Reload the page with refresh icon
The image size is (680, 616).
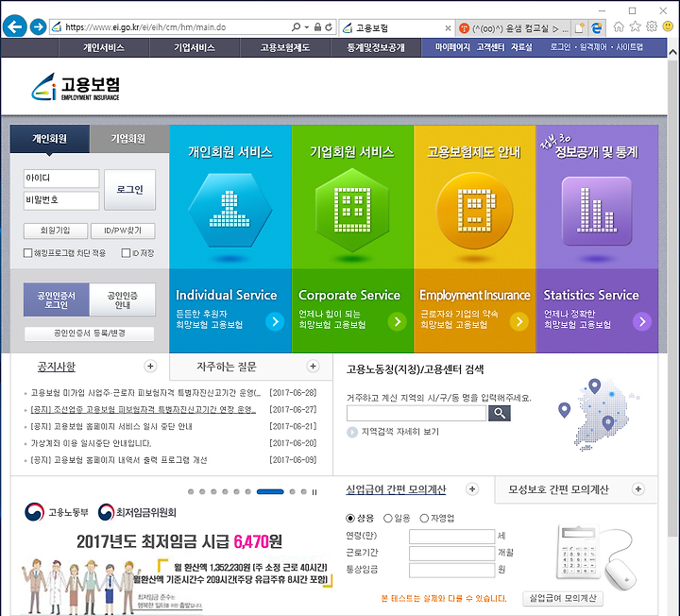tap(329, 26)
